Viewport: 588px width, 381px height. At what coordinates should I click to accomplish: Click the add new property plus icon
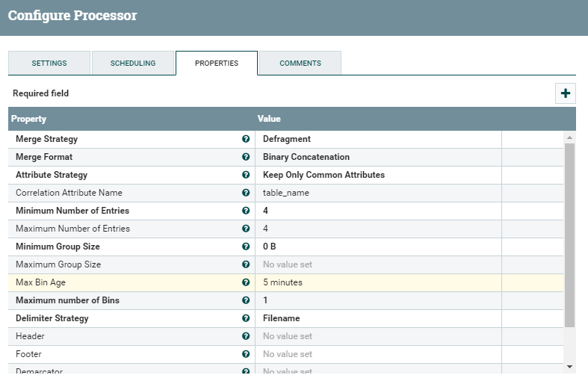(x=566, y=93)
